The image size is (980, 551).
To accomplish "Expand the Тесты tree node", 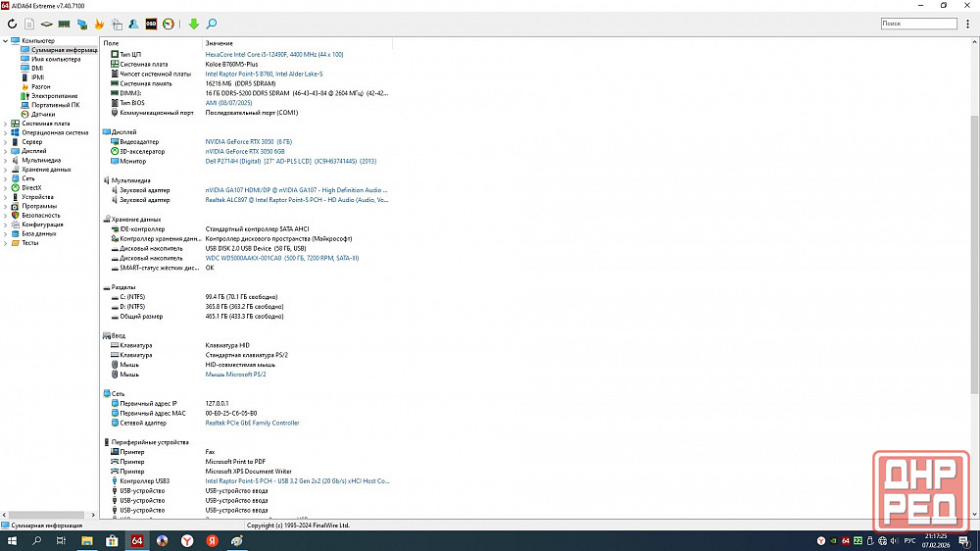I will [6, 243].
